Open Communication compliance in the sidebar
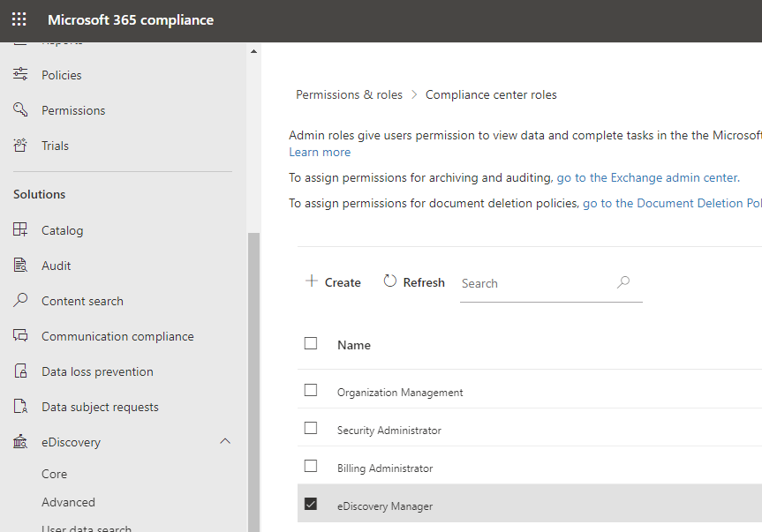This screenshot has height=532, width=762. [x=117, y=336]
